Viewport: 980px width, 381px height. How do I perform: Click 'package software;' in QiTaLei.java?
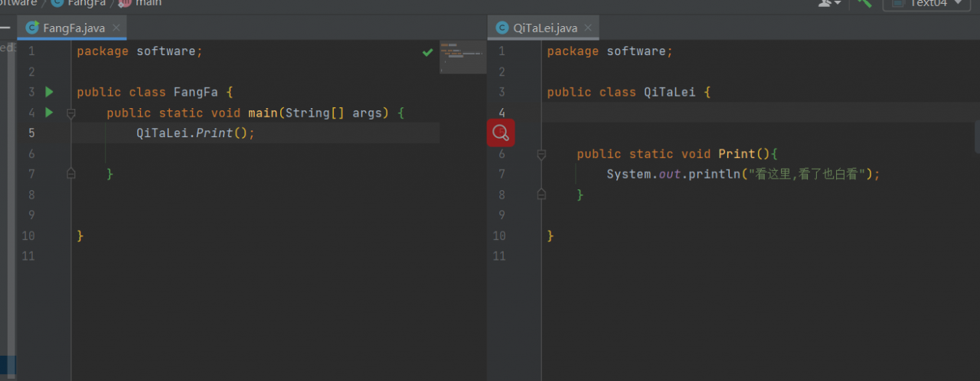pos(609,51)
